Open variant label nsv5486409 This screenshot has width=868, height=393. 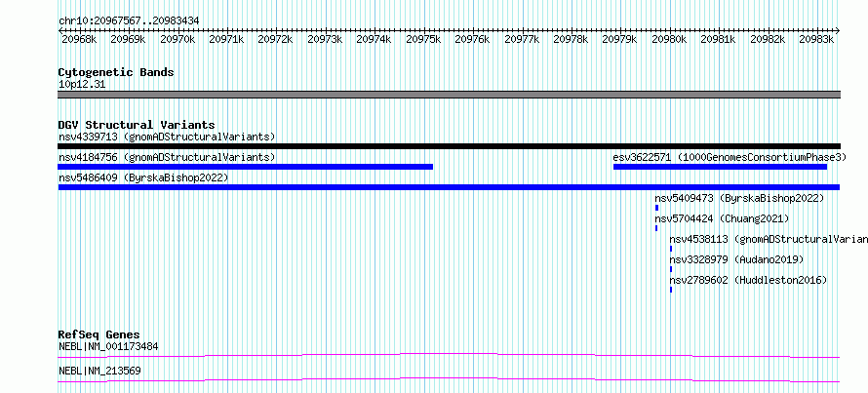tap(143, 177)
